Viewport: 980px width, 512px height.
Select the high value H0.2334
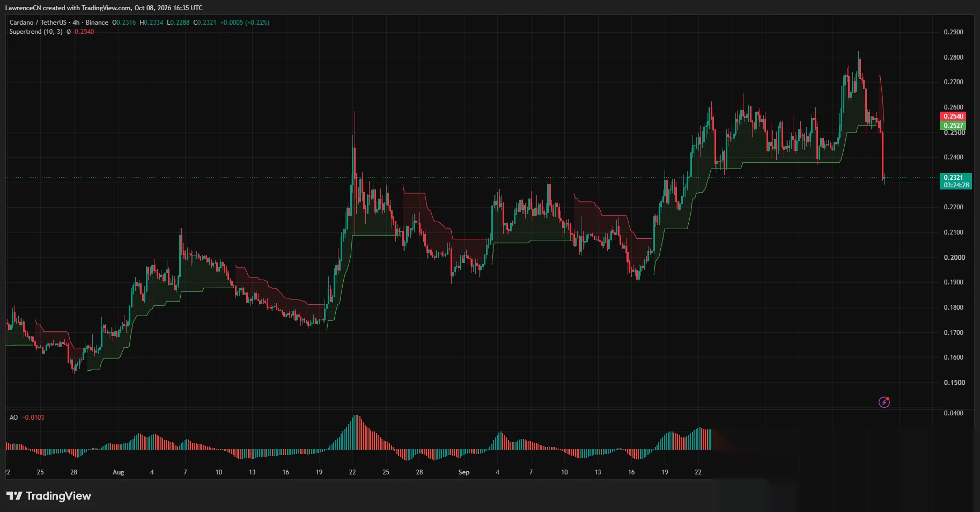pos(151,23)
